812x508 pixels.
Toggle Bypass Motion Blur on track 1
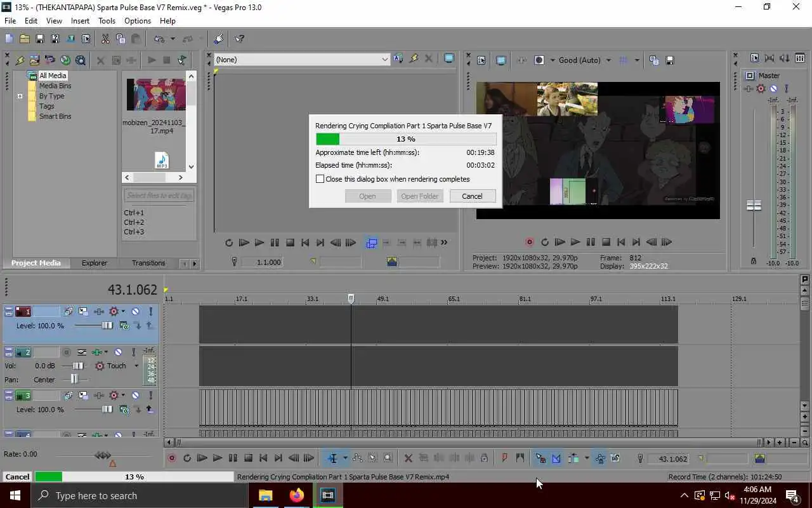[x=68, y=311]
